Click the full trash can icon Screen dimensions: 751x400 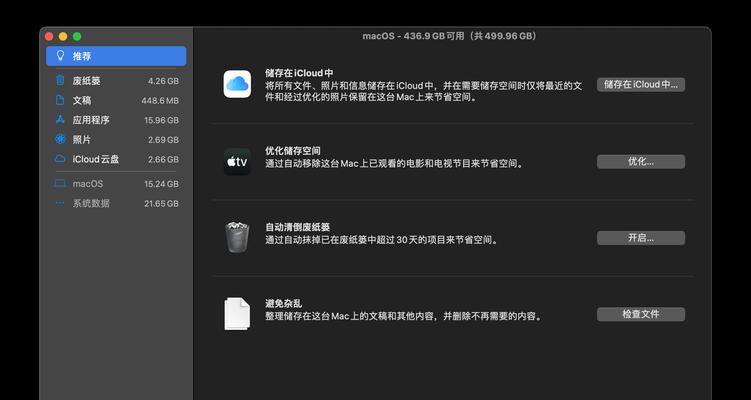pyautogui.click(x=237, y=237)
